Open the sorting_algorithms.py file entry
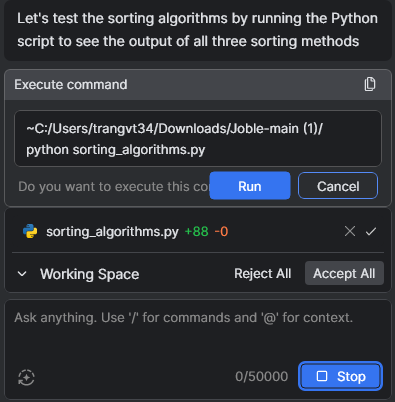The width and height of the screenshot is (395, 402). point(112,231)
